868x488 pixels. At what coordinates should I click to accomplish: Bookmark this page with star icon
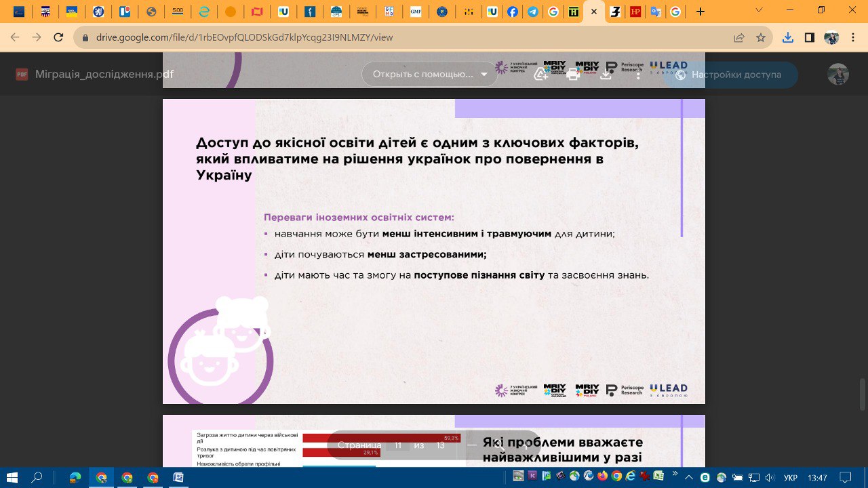pos(761,37)
